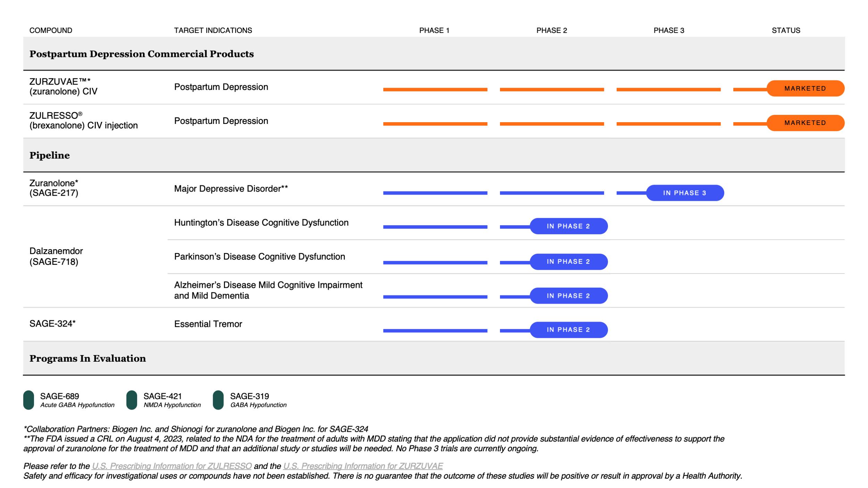This screenshot has width=868, height=488.
Task: Click Parkinson's Disease In Phase 2 badge
Action: tap(568, 262)
